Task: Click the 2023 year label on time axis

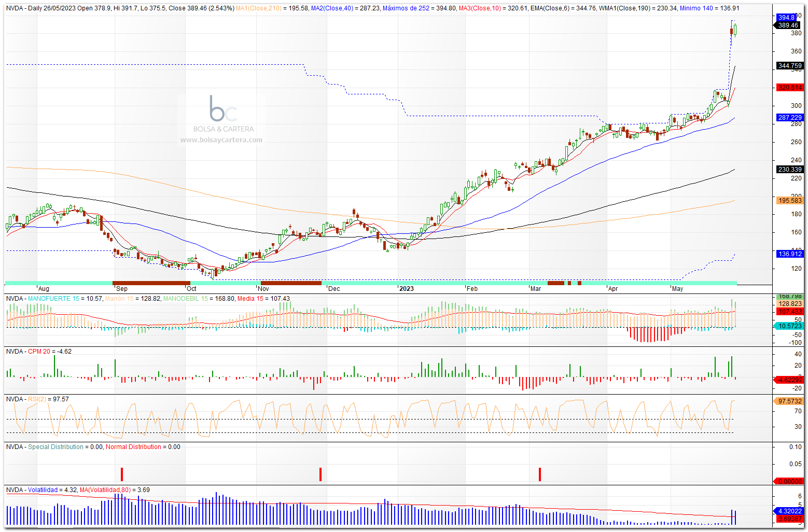Action: [x=406, y=289]
